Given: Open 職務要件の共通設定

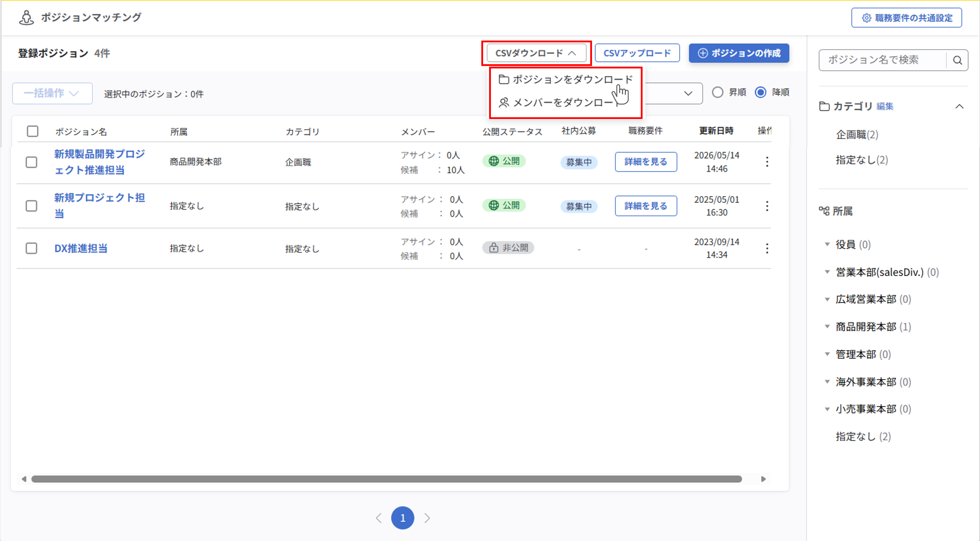Looking at the screenshot, I should point(906,18).
